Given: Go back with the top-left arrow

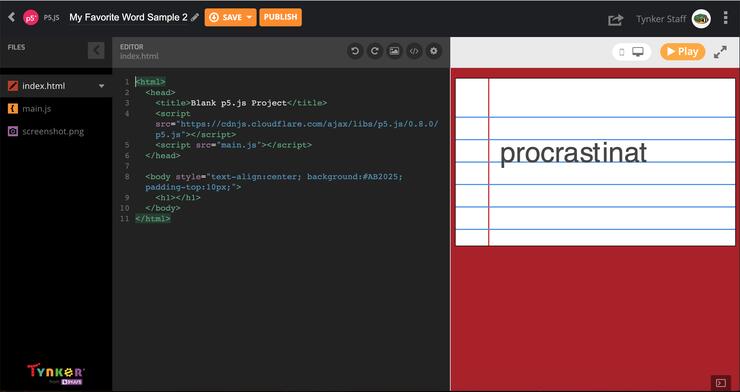Looking at the screenshot, I should click(x=12, y=17).
